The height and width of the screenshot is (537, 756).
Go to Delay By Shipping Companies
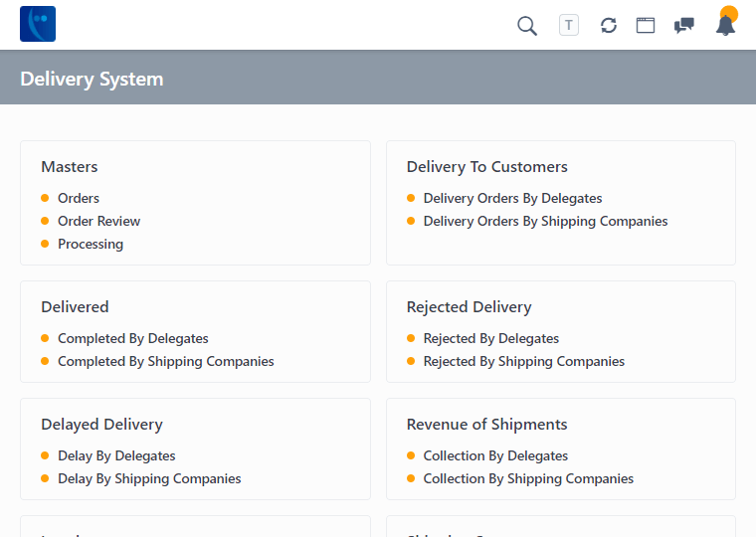(149, 478)
